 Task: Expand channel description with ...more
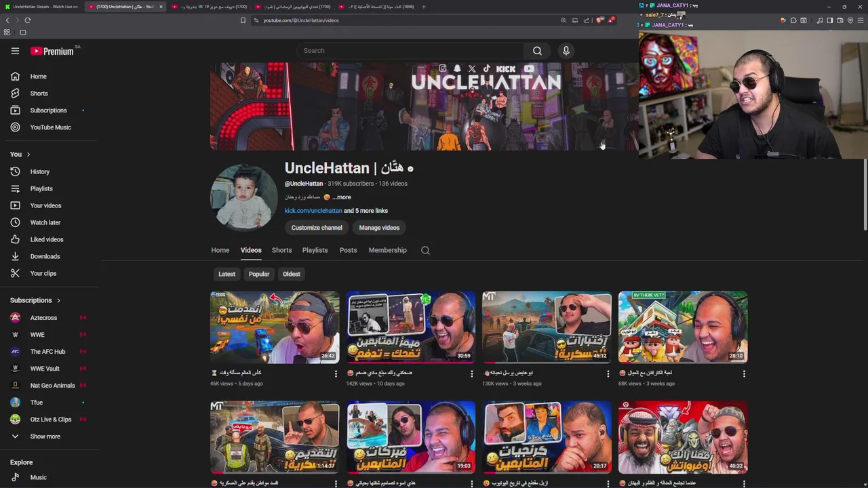(342, 197)
